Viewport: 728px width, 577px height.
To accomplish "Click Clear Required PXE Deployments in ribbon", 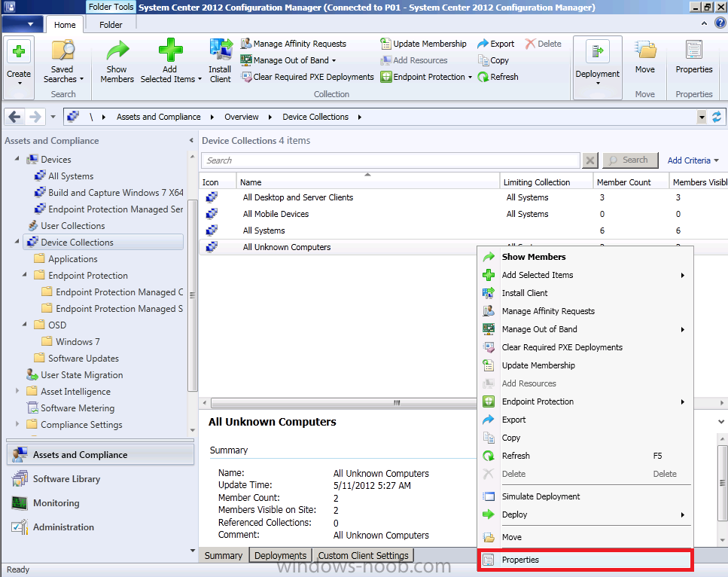I will 307,77.
